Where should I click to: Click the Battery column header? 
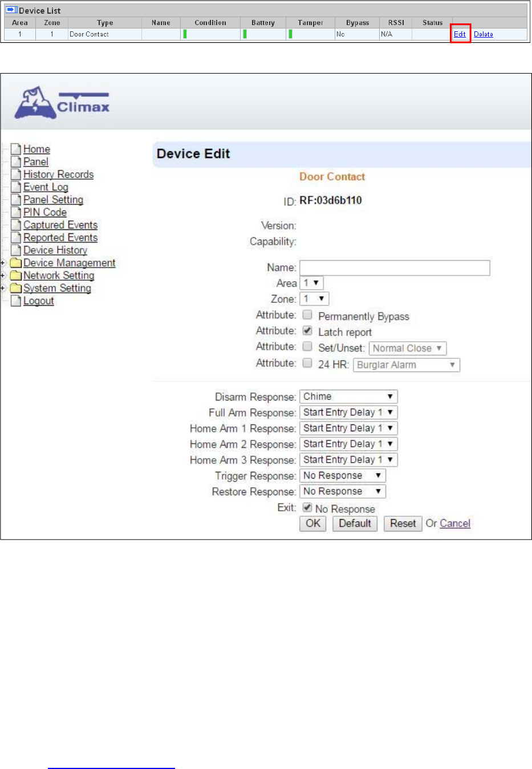pyautogui.click(x=263, y=23)
